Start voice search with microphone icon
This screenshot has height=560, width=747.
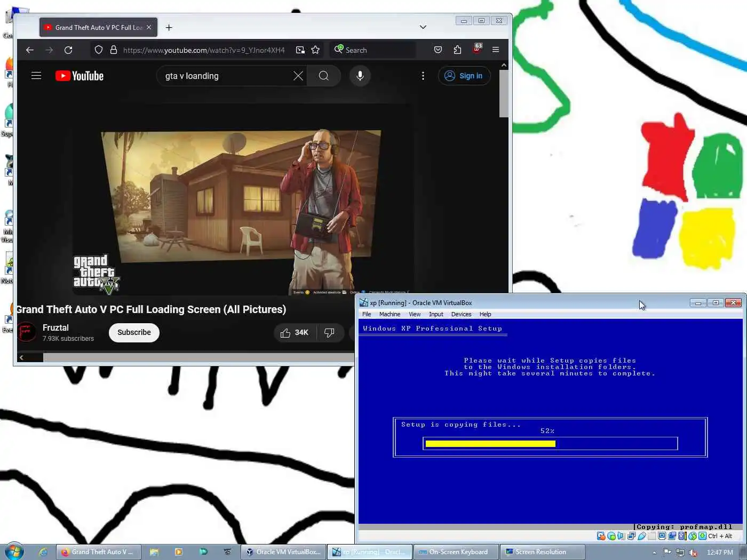click(x=360, y=76)
